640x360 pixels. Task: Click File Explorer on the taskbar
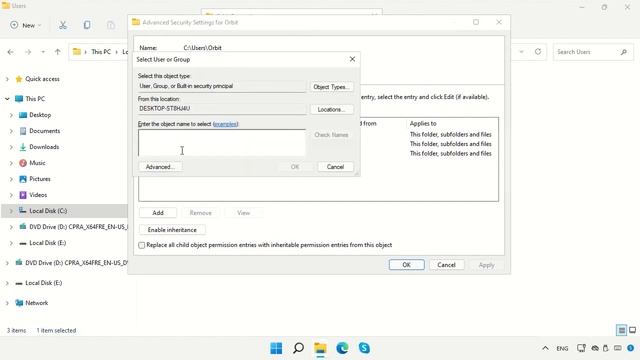pyautogui.click(x=320, y=348)
